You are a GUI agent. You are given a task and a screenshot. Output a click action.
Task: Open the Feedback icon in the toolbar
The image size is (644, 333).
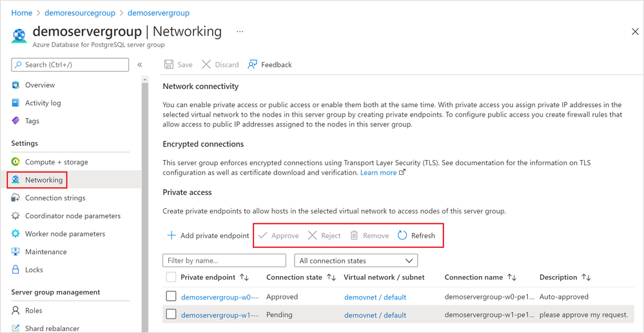tap(253, 65)
